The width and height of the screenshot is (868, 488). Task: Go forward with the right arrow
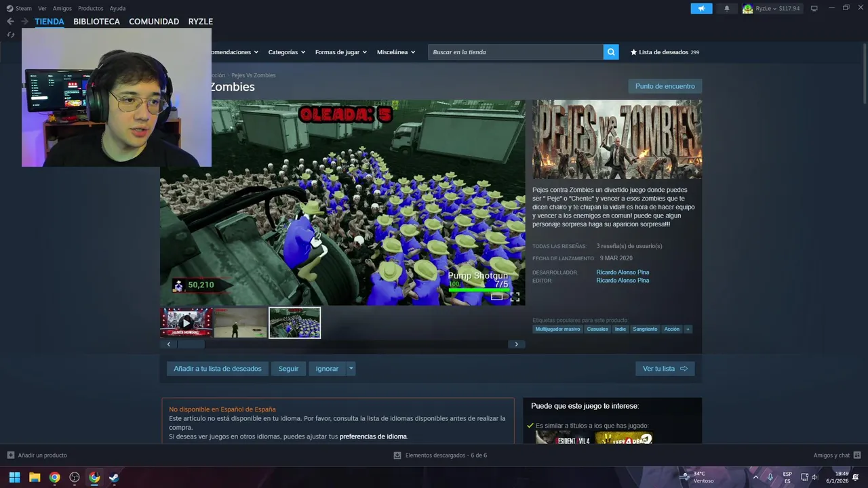click(24, 22)
